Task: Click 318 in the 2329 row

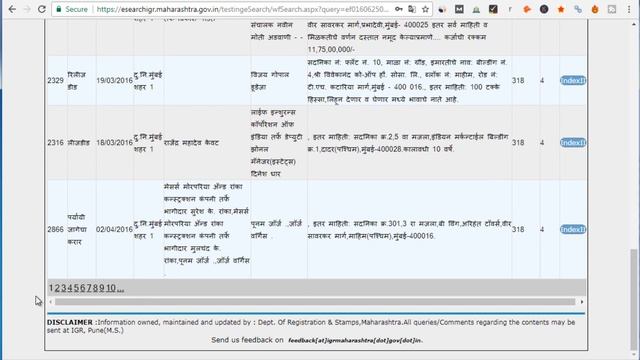Action: (x=518, y=80)
